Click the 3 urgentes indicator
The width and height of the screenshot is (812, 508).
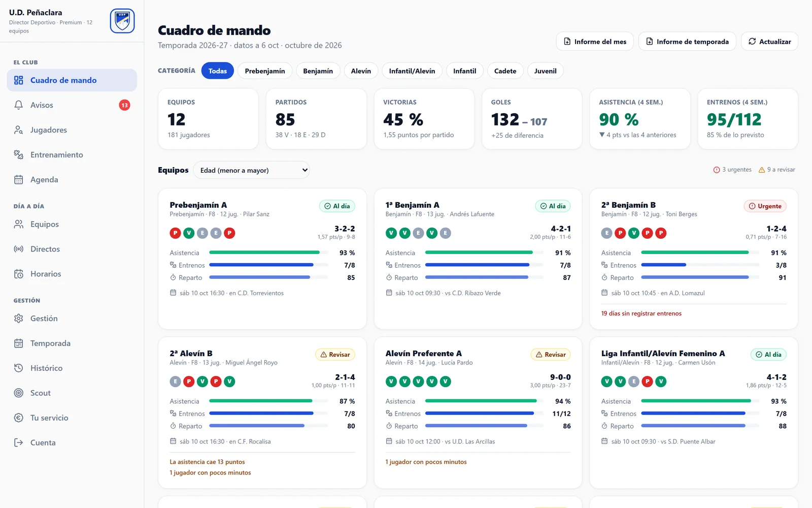732,170
